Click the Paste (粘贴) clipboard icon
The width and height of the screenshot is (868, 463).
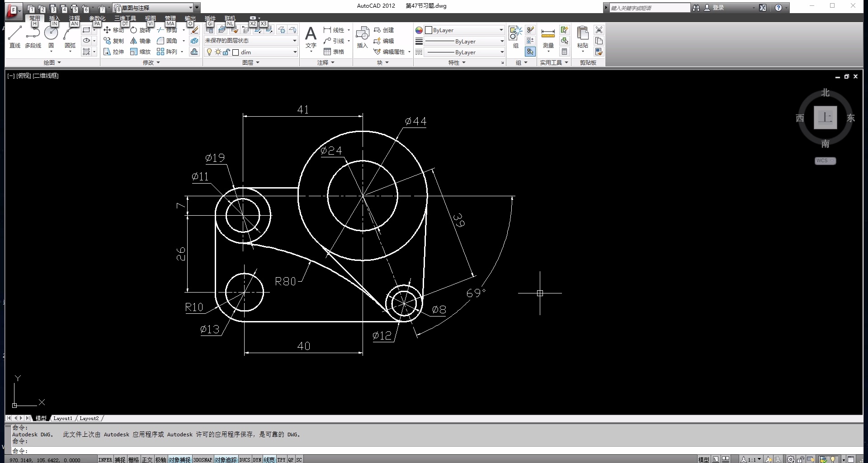(x=583, y=37)
